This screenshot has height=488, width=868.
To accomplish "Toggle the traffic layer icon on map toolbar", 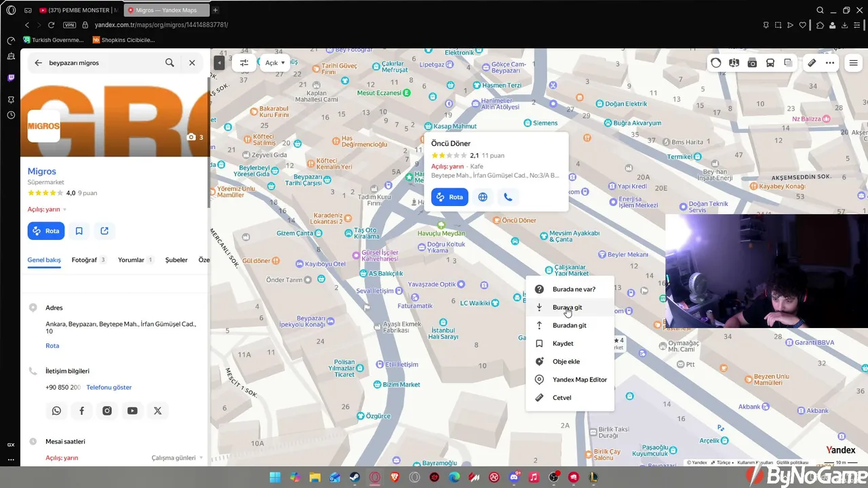I will [x=716, y=63].
